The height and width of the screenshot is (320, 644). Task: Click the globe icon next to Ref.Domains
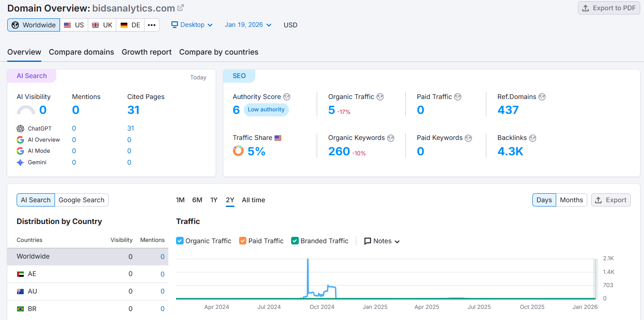point(542,97)
